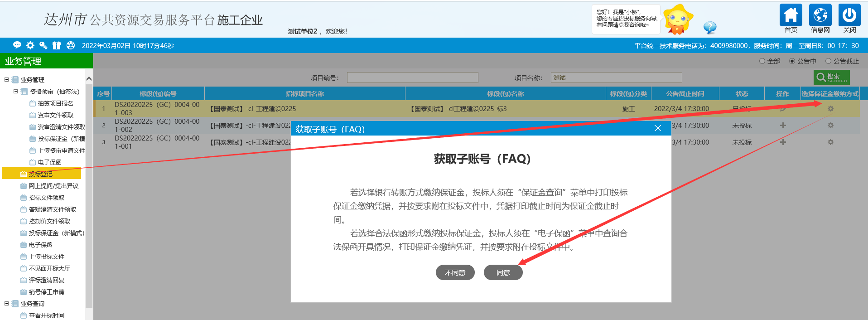
Task: Collapse the 业务查询 tree node
Action: point(7,304)
